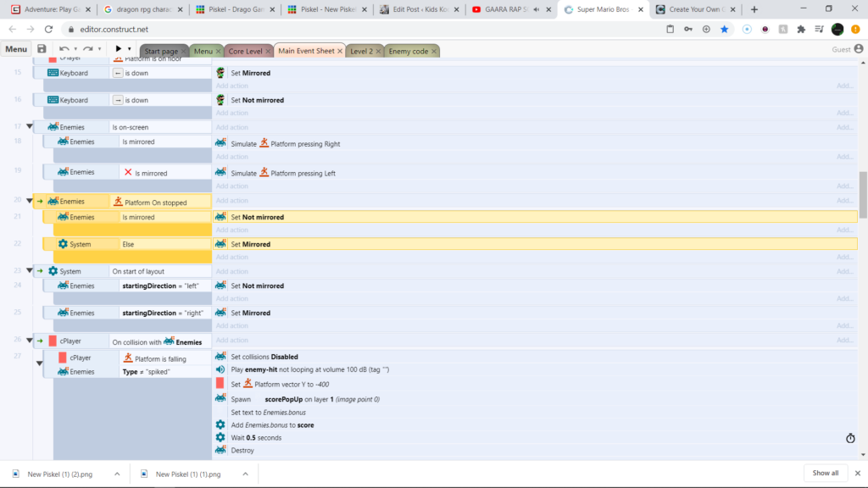The image size is (868, 488).
Task: Click Enemies icon in event 18 condition
Action: click(63, 141)
